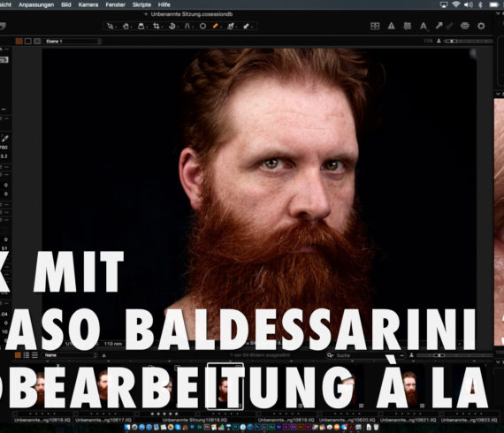Select the Loupe tool
Screen dimensions: 504x433
(141, 26)
